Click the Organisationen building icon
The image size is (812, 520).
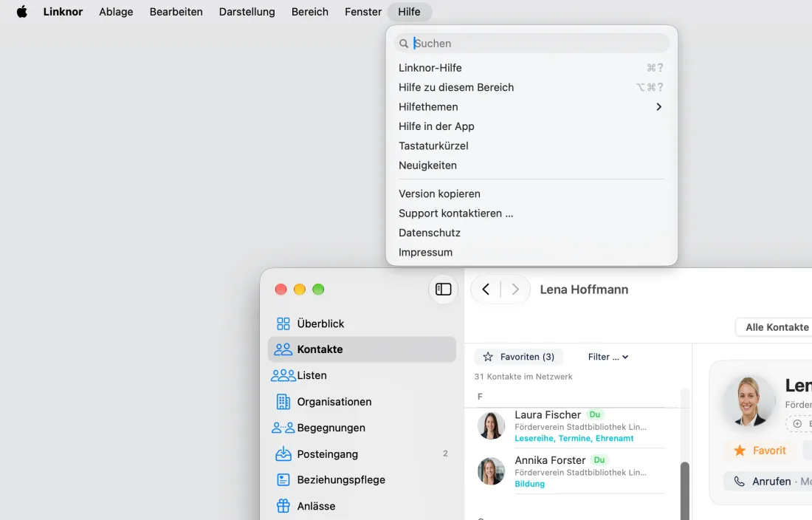(283, 402)
